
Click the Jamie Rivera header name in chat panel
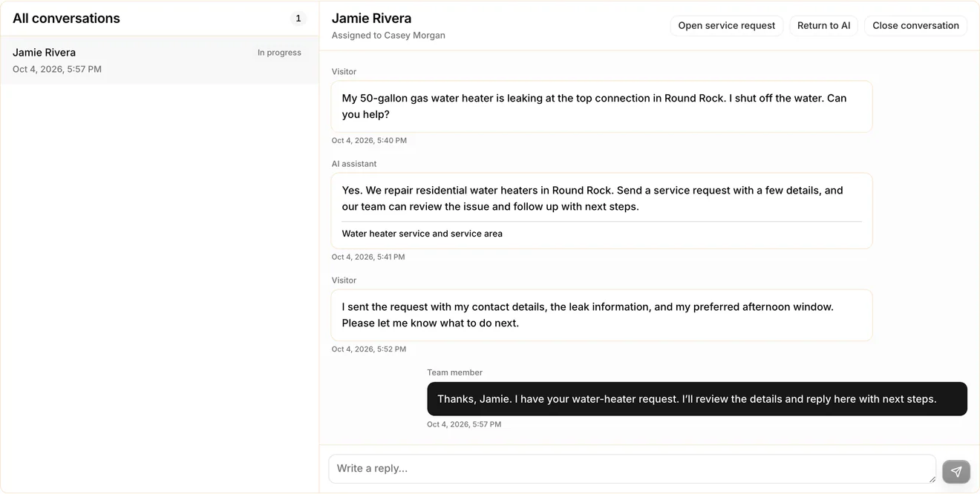click(371, 19)
